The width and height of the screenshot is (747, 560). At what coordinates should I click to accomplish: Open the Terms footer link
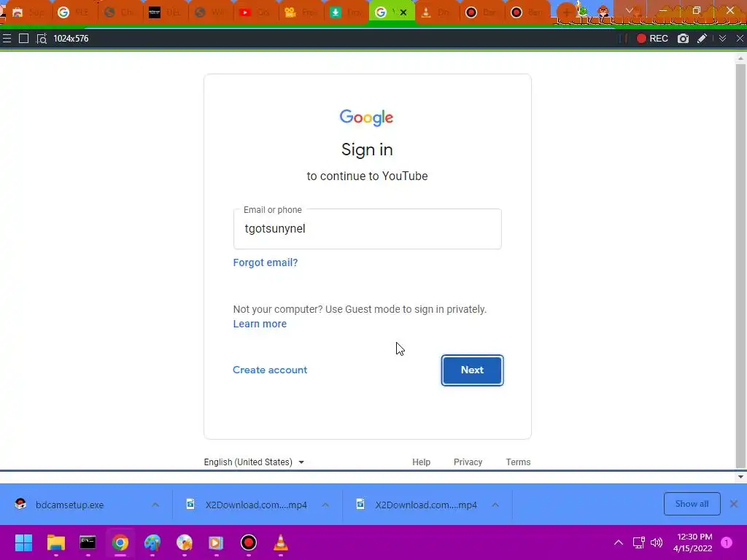(x=518, y=462)
